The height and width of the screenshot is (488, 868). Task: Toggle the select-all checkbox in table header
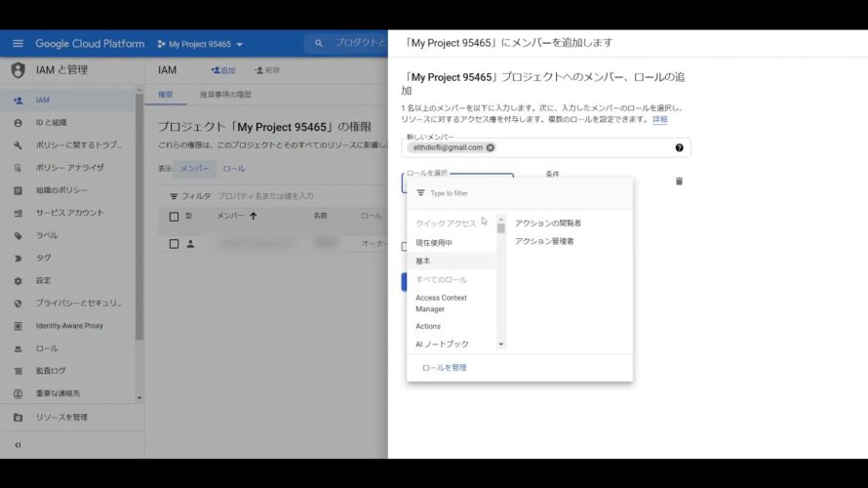(x=174, y=217)
